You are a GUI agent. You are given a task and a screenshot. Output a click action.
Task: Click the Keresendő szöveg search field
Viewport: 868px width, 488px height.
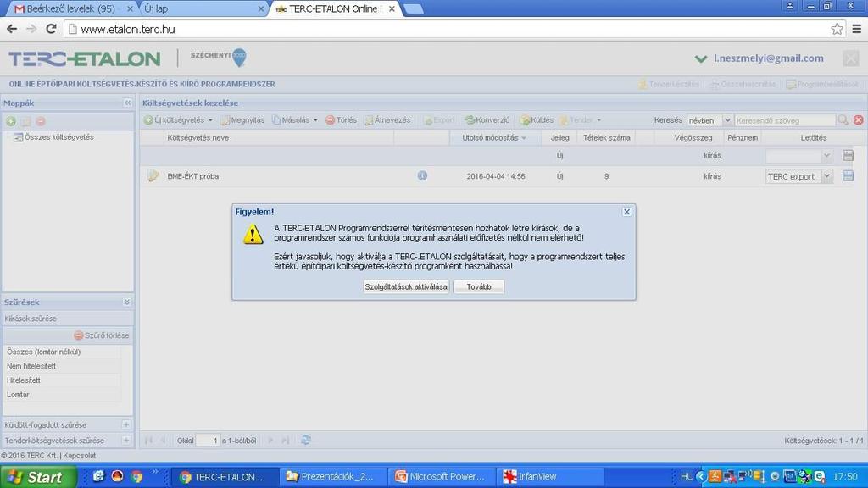pyautogui.click(x=784, y=120)
